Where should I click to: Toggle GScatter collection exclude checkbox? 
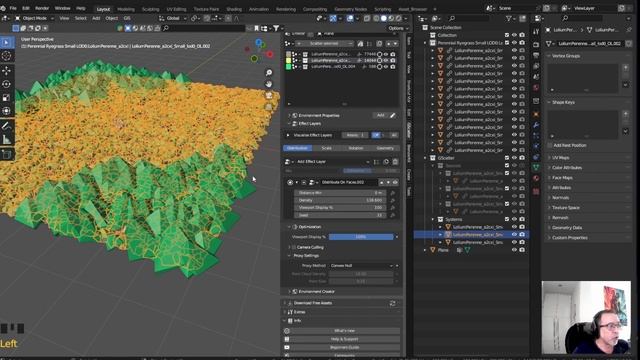pyautogui.click(x=507, y=158)
